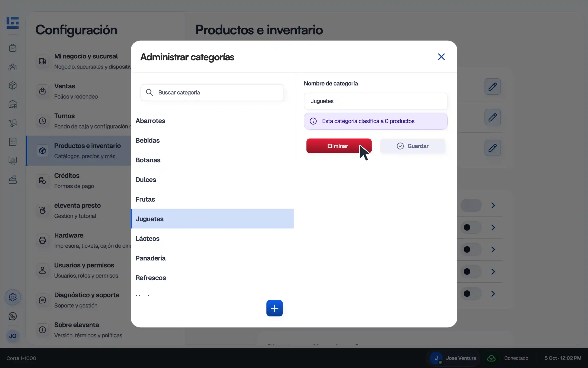Click the topmost pencil edit icon behind dialog
The image size is (588, 368).
[492, 86]
